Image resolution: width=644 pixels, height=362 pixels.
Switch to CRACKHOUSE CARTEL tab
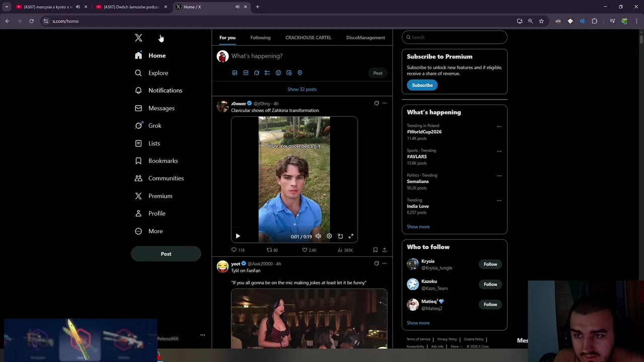[x=308, y=38]
